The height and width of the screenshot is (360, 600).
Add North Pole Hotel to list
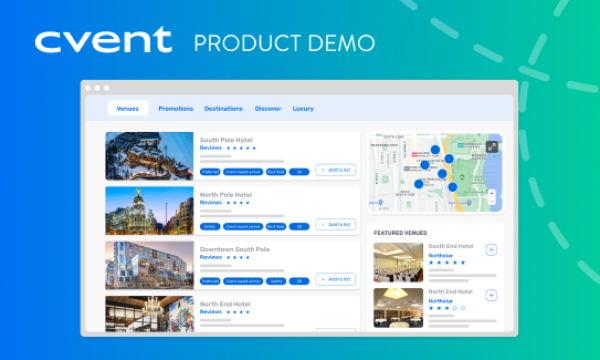336,224
